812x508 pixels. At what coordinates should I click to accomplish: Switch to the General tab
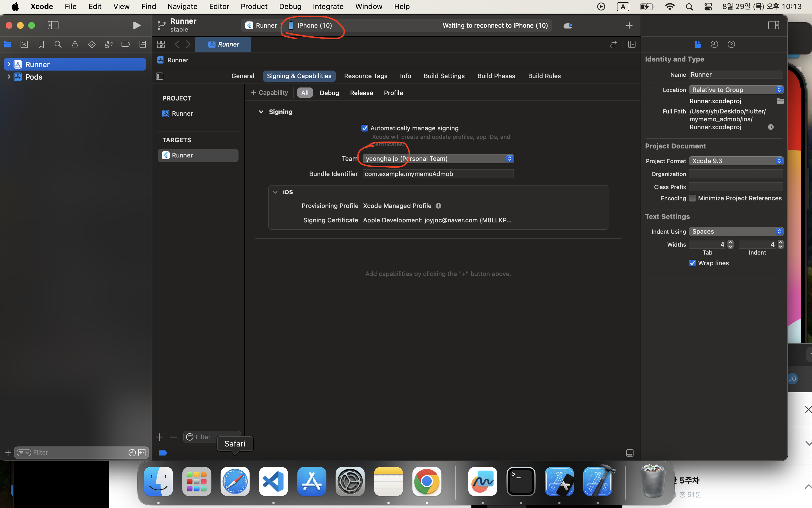coord(242,76)
